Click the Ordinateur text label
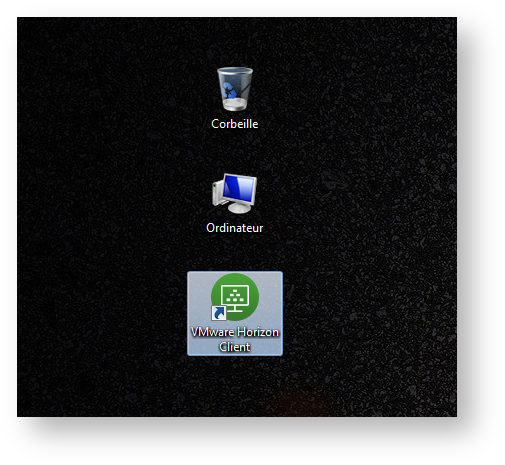Image resolution: width=505 pixels, height=465 pixels. tap(235, 228)
